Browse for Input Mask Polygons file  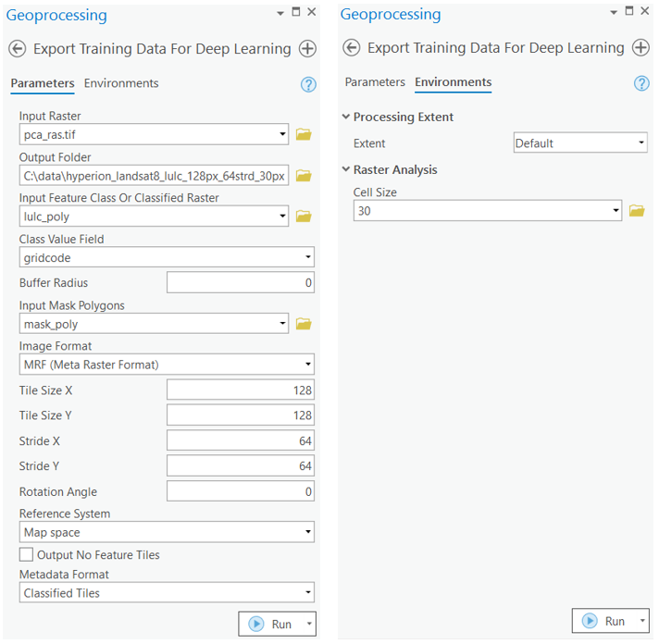pos(304,324)
